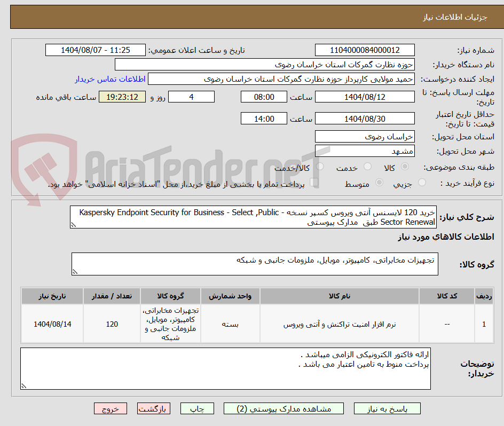
Task: Select the 'کالا/خدمت' radio button
Action: click(320, 167)
